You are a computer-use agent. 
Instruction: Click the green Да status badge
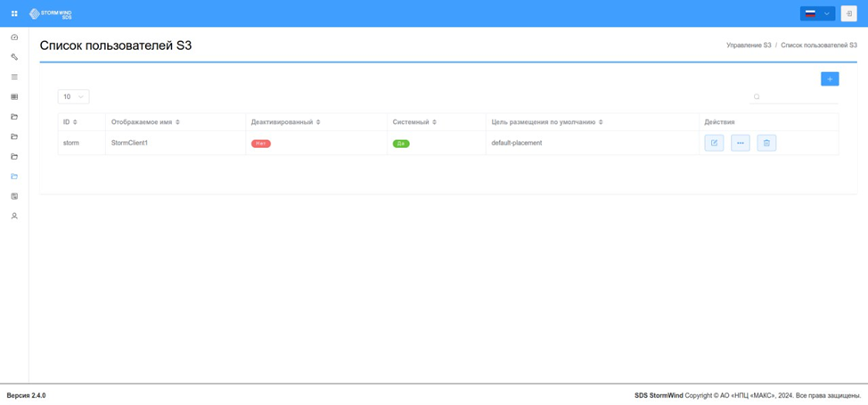pos(401,144)
